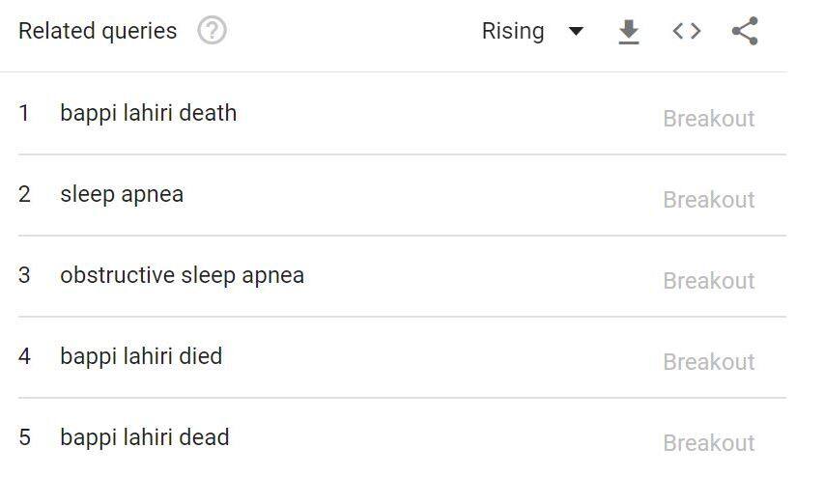
Task: Click rank number 3 in the list
Action: click(x=24, y=275)
